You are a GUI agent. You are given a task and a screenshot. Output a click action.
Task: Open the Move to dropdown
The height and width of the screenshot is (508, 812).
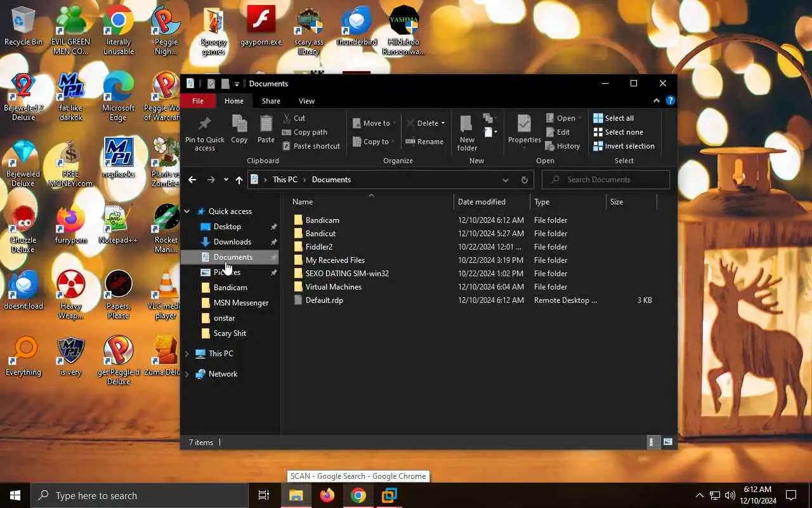(x=374, y=123)
